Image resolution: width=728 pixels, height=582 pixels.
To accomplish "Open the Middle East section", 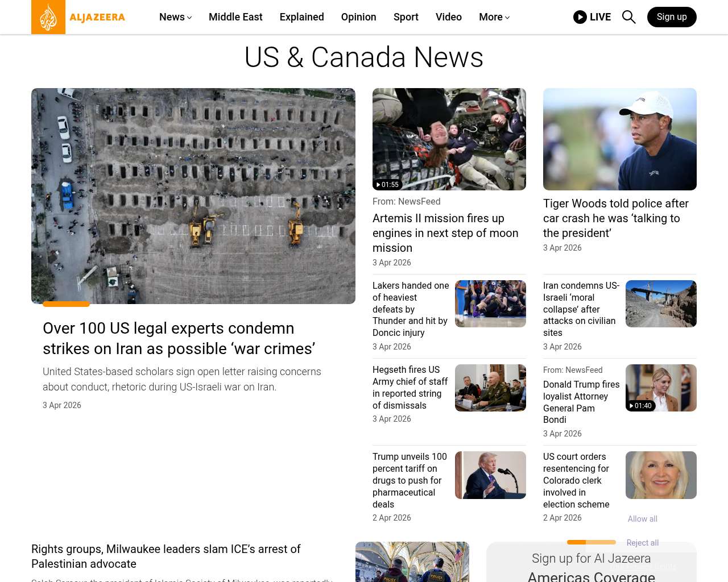I will tap(235, 17).
